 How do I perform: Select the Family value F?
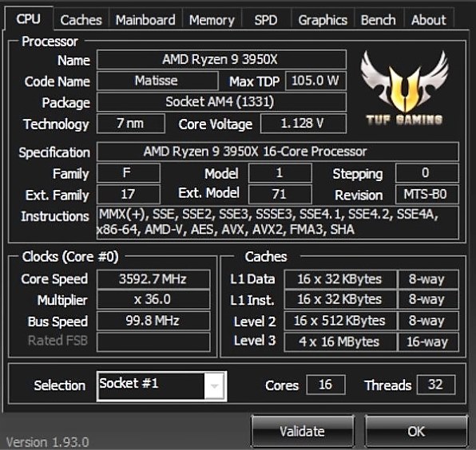pos(128,173)
